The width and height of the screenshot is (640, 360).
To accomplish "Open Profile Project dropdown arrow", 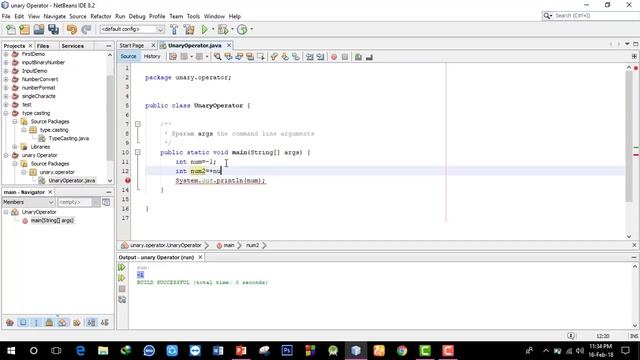I will 251,29.
